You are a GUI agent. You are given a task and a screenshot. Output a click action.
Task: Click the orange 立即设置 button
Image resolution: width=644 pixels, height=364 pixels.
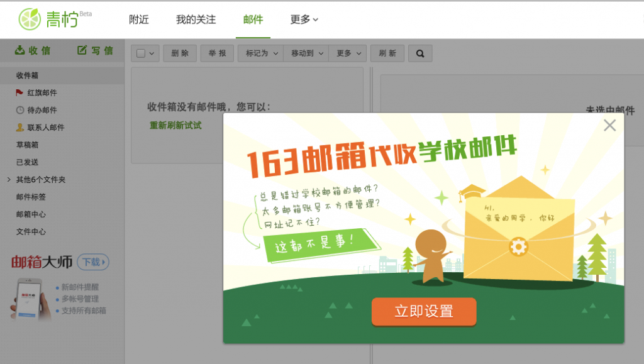click(x=423, y=312)
